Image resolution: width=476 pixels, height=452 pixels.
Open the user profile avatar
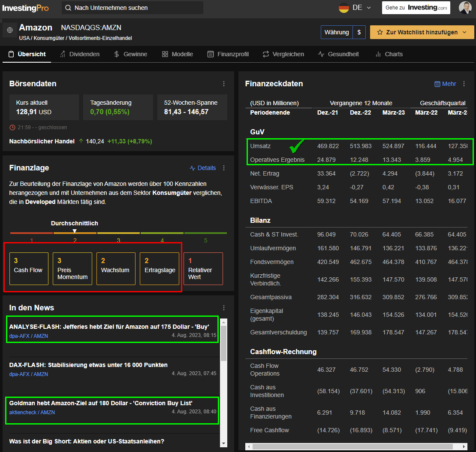click(x=465, y=8)
